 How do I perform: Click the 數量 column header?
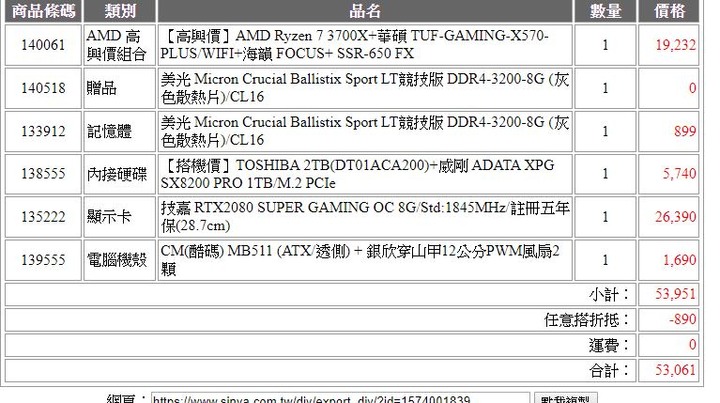tap(605, 11)
